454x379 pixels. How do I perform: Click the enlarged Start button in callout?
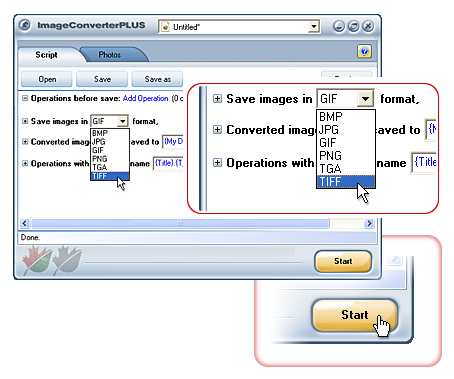[x=355, y=315]
